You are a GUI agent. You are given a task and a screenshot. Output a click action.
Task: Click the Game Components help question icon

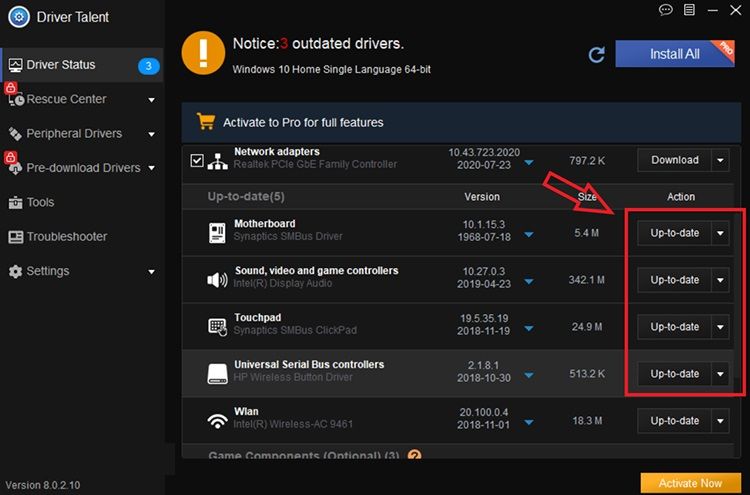[x=414, y=454]
